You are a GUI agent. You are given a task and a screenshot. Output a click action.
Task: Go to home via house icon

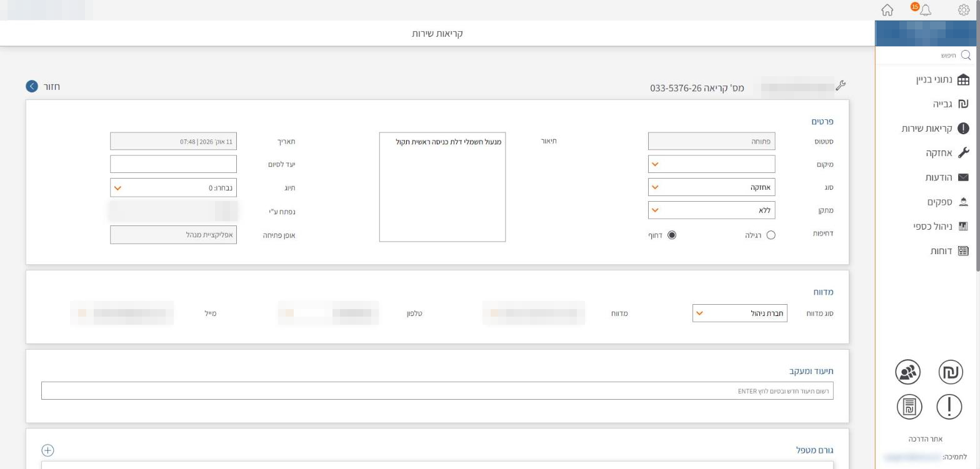click(887, 10)
